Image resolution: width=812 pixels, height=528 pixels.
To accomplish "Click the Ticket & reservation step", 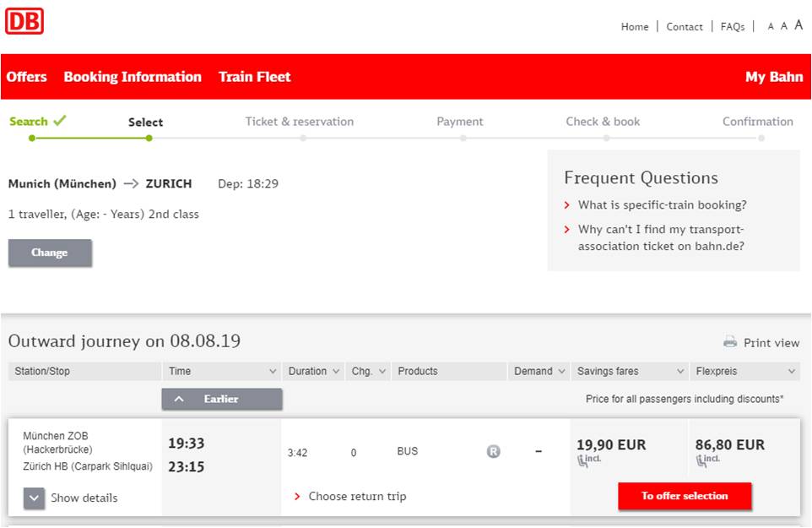I will click(300, 122).
